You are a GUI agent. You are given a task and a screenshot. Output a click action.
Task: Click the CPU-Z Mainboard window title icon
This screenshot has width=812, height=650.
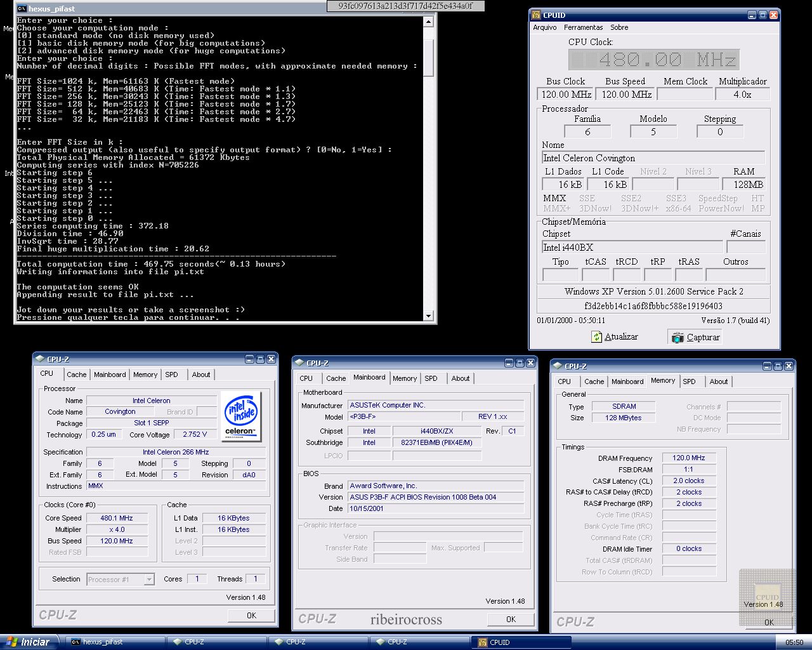(x=299, y=363)
